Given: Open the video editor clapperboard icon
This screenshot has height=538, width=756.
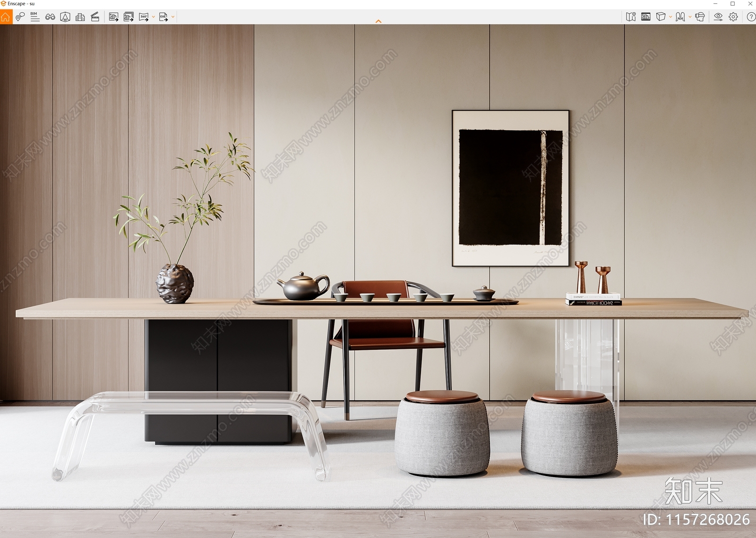Looking at the screenshot, I should coord(95,17).
